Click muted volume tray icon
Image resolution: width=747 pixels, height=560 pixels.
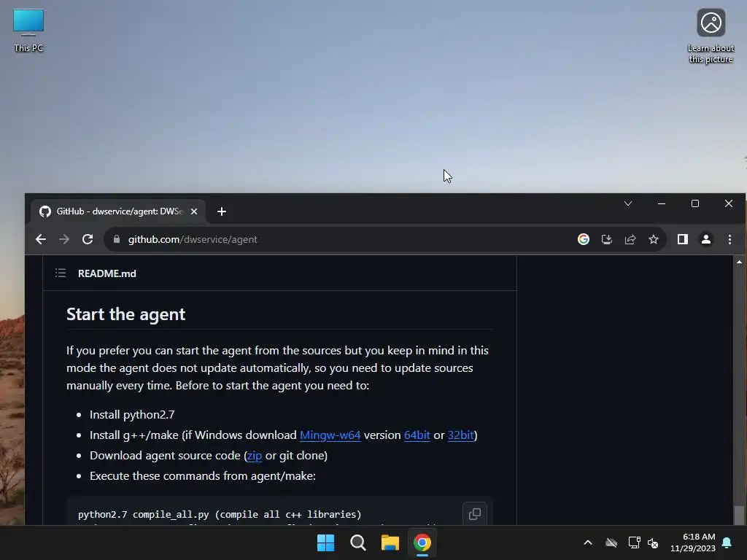click(653, 542)
